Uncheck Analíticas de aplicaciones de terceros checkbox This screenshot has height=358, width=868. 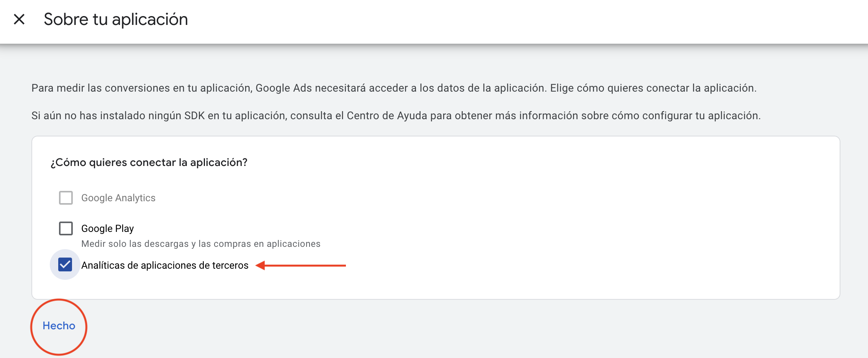click(65, 264)
